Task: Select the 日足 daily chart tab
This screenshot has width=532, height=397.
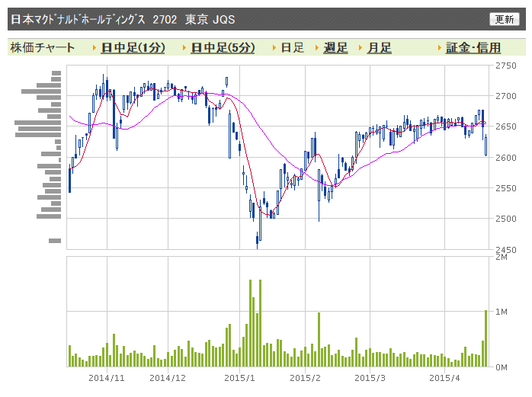Action: 293,48
